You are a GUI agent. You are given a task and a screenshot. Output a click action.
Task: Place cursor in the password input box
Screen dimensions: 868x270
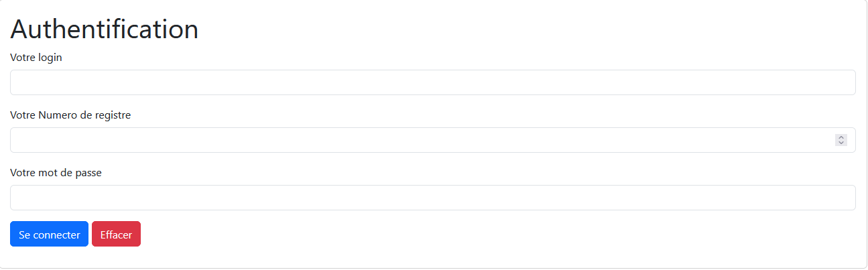[432, 198]
